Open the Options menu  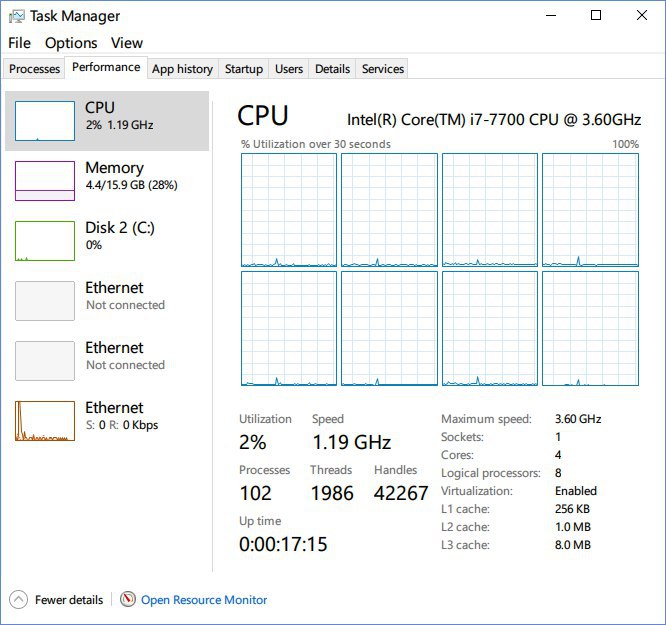click(x=71, y=43)
